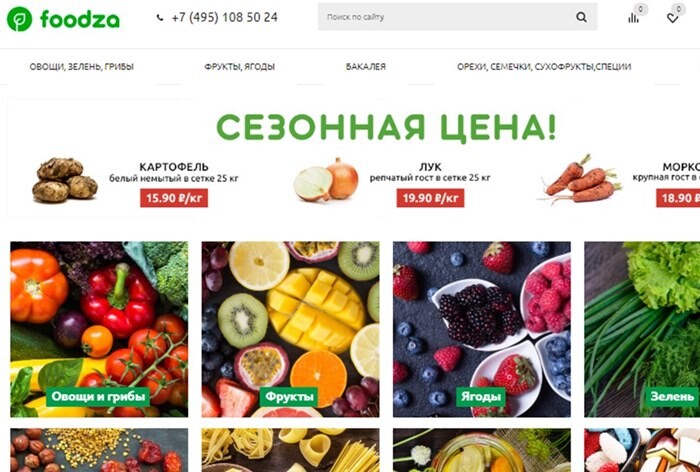Open the 'Фрукты, ягоды' menu
This screenshot has width=700, height=472.
click(x=240, y=67)
